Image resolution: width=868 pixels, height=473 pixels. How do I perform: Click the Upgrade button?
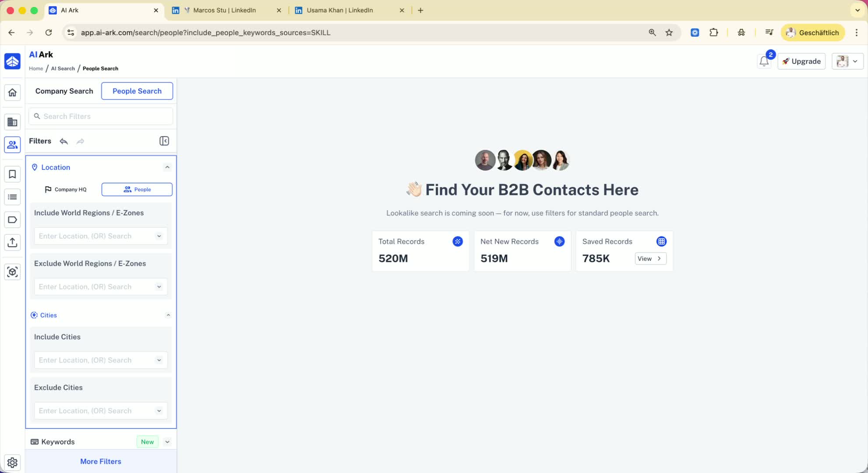tap(801, 61)
